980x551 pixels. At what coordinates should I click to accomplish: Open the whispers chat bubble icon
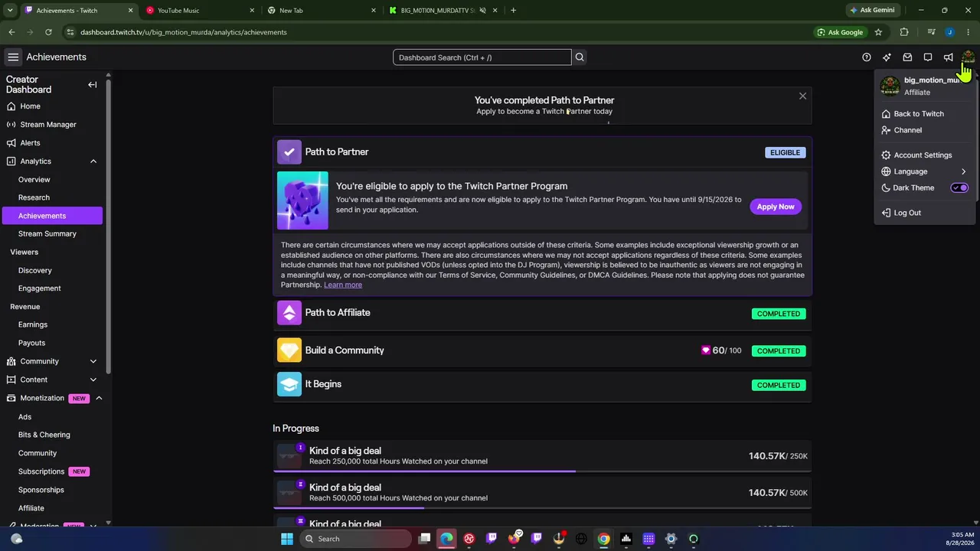point(928,57)
